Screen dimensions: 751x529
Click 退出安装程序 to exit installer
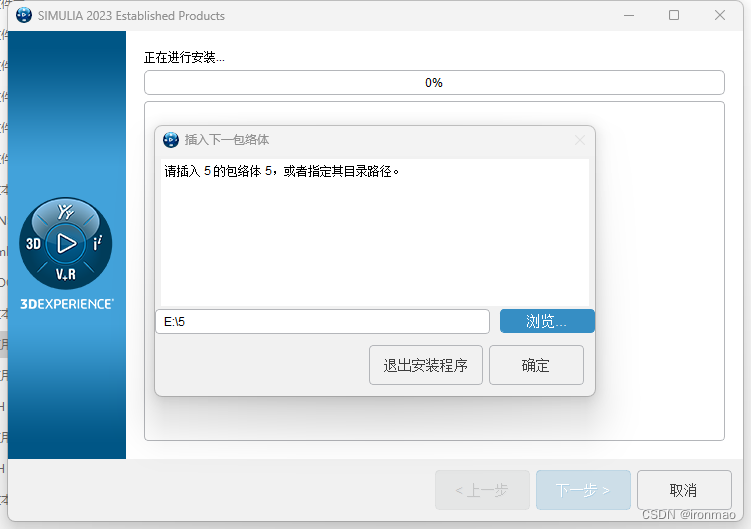tap(425, 365)
